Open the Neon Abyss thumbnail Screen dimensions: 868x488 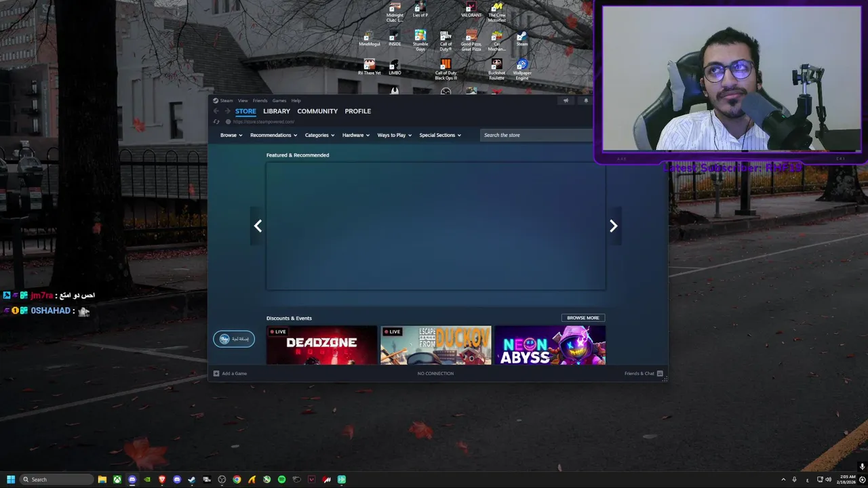[550, 345]
